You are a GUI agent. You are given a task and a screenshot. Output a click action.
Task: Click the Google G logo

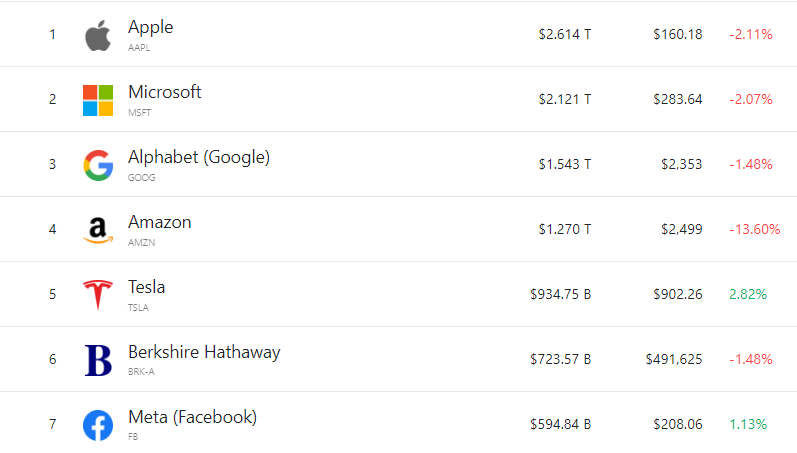point(97,165)
